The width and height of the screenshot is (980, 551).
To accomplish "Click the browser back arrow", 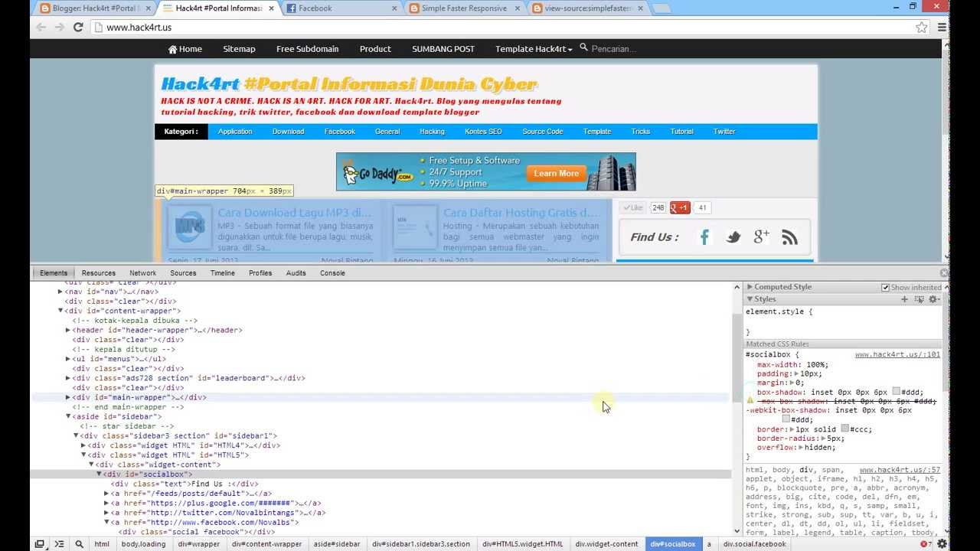I will click(x=40, y=28).
